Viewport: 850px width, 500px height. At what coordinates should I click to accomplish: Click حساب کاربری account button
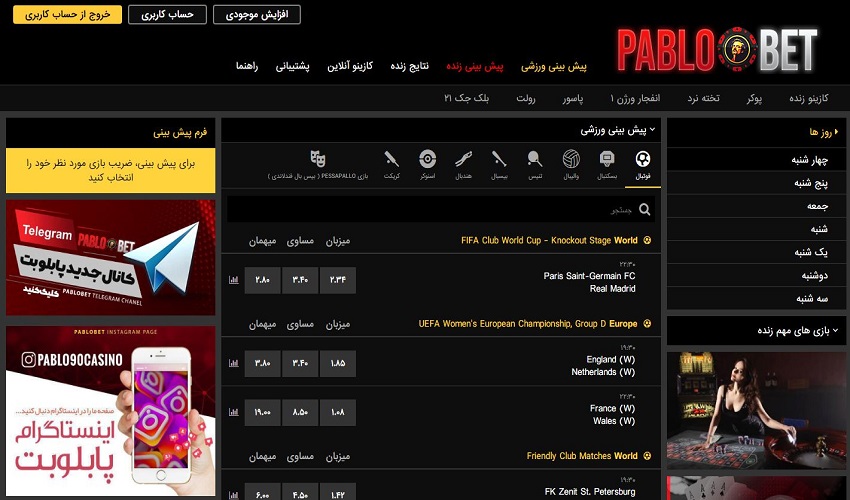(x=167, y=15)
